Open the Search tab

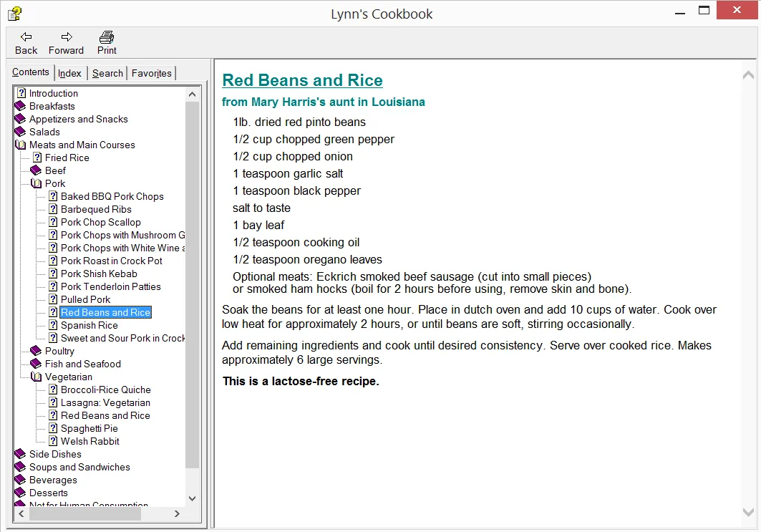(x=108, y=73)
